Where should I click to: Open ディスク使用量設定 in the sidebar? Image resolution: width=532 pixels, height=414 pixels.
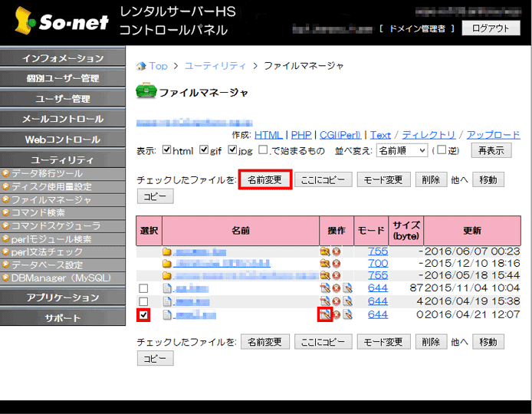click(51, 186)
